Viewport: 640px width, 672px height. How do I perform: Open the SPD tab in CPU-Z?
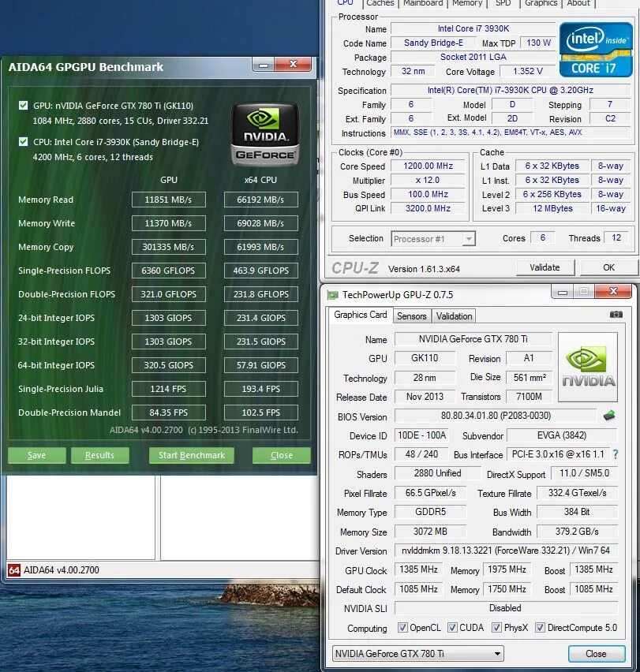click(503, 3)
